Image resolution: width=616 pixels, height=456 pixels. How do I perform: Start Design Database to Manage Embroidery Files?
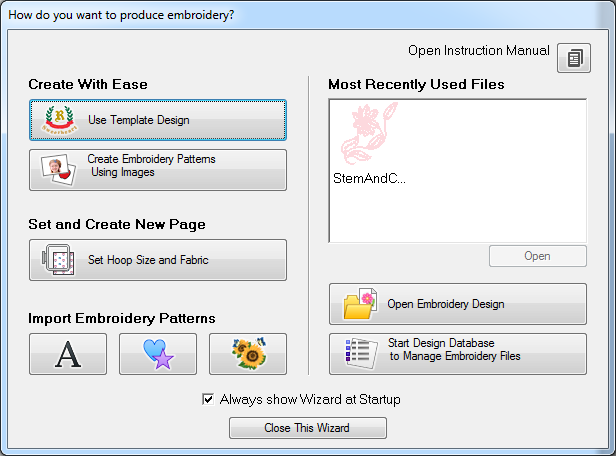[458, 354]
